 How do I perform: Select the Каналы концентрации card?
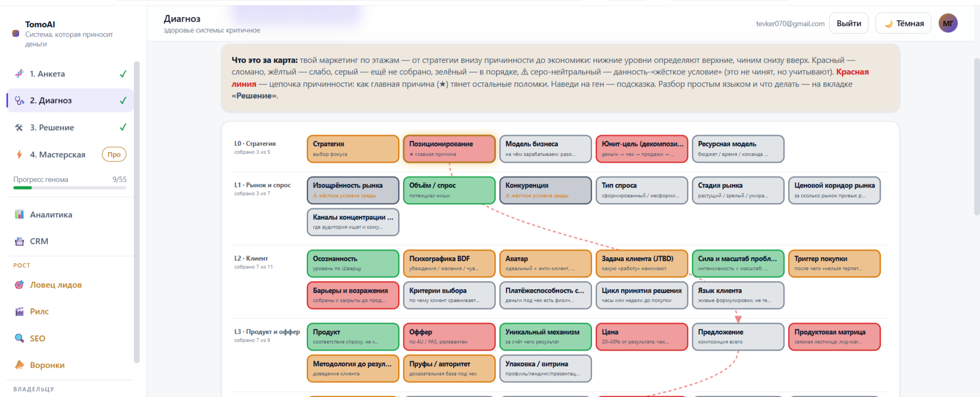353,222
